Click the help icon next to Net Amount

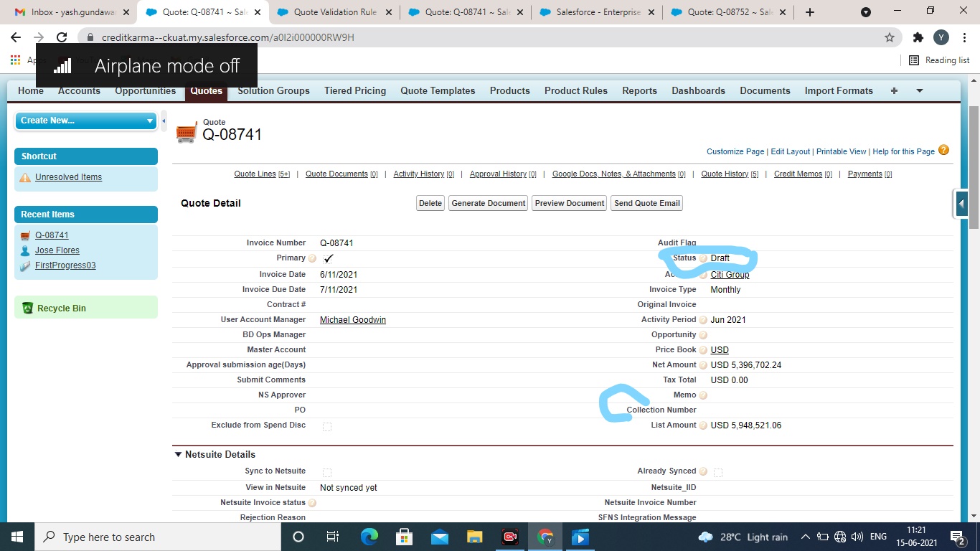click(x=703, y=365)
